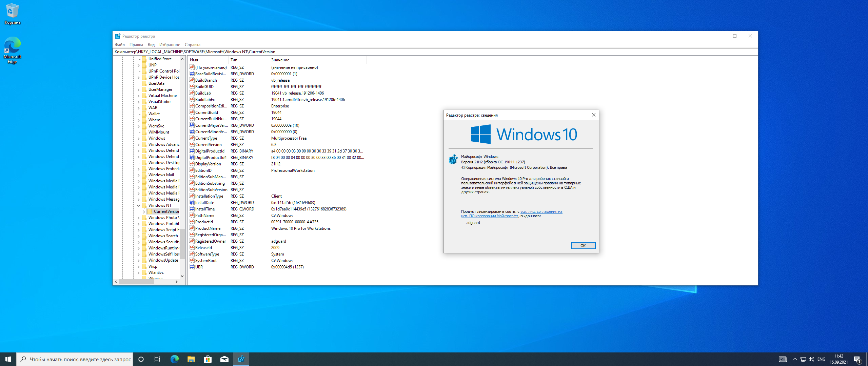Launch Edge from the taskbar

coord(174,359)
